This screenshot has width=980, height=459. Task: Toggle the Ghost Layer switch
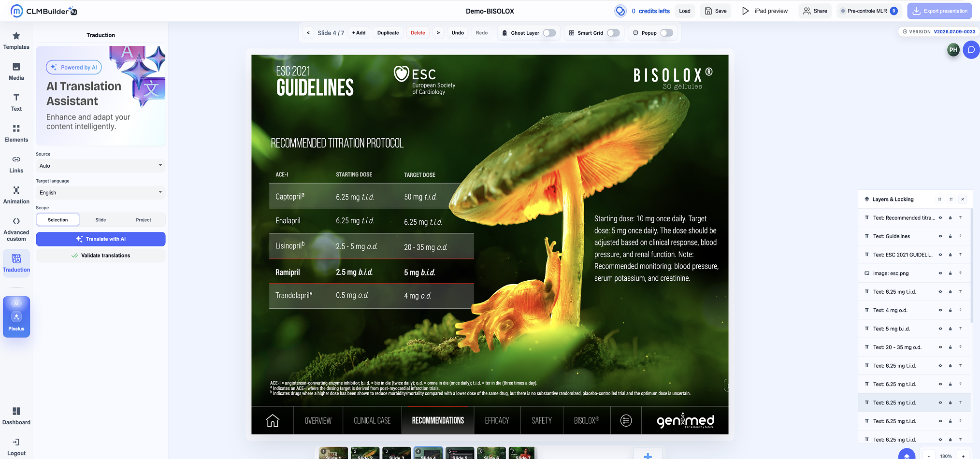[x=549, y=33]
